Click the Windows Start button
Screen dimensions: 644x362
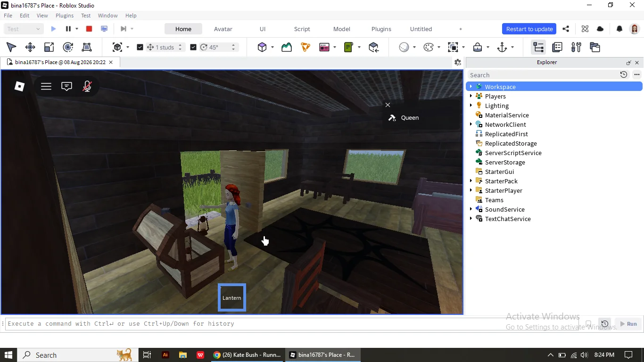[x=8, y=355]
